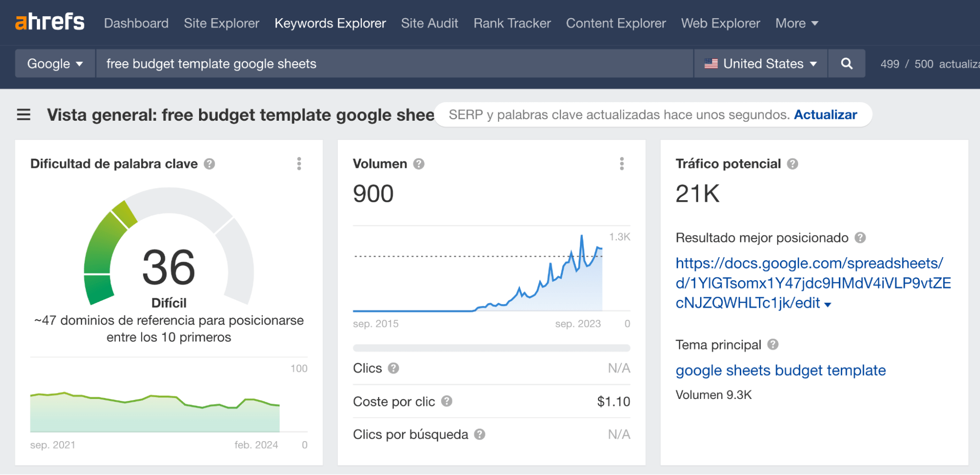Image resolution: width=980 pixels, height=475 pixels.
Task: Click the search magnifier button
Action: [x=846, y=64]
